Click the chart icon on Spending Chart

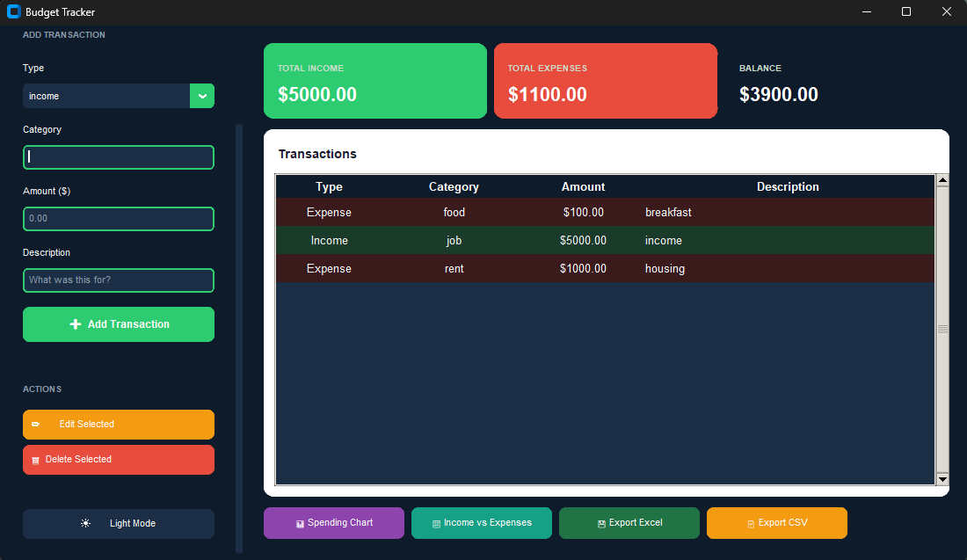tap(300, 524)
